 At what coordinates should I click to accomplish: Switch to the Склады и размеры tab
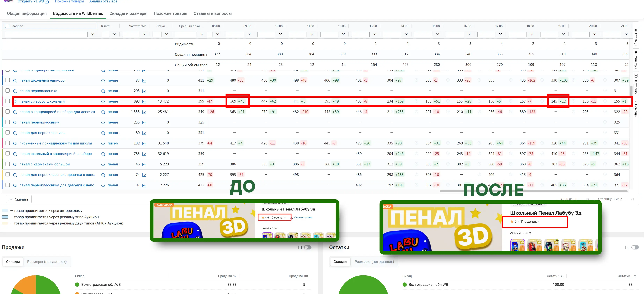[x=128, y=13]
